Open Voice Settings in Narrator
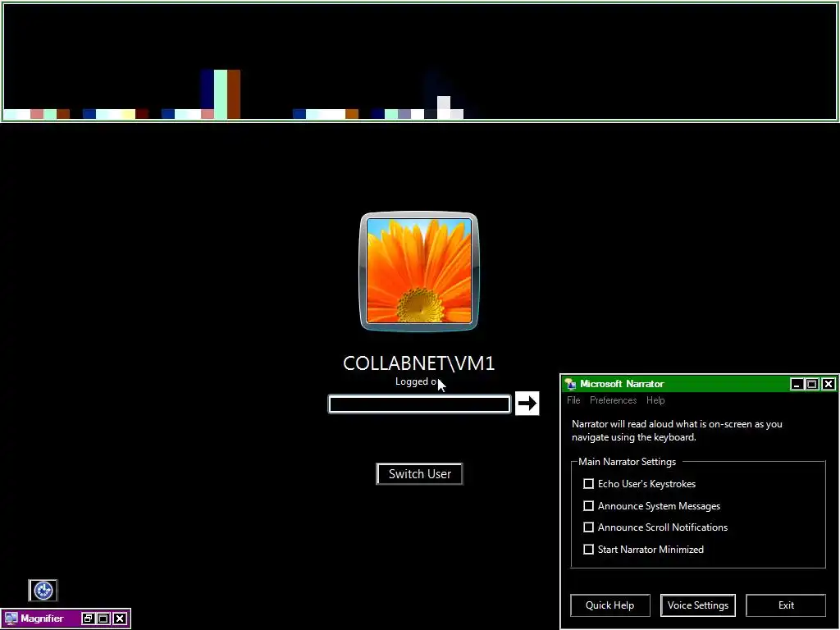The width and height of the screenshot is (840, 630). point(697,605)
